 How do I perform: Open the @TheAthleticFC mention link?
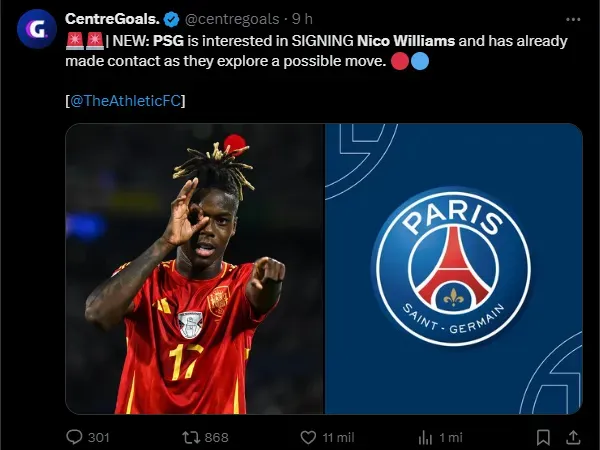point(126,101)
